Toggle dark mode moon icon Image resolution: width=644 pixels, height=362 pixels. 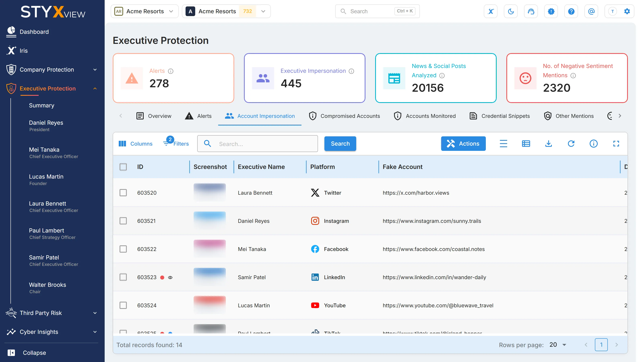click(x=511, y=11)
